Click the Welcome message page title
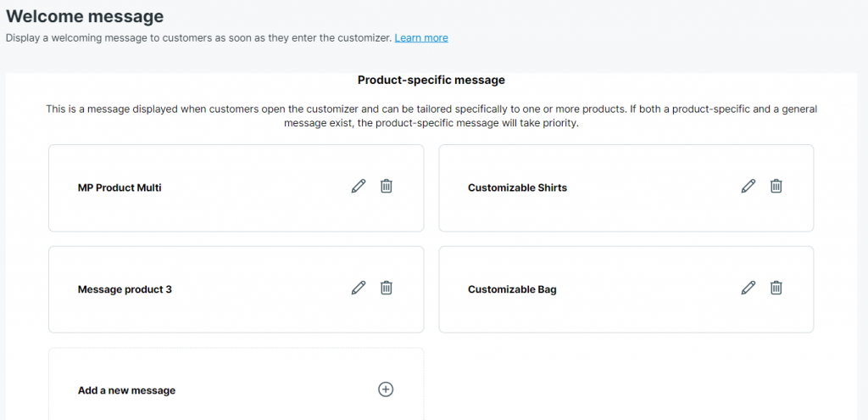The width and height of the screenshot is (868, 420). (x=85, y=16)
